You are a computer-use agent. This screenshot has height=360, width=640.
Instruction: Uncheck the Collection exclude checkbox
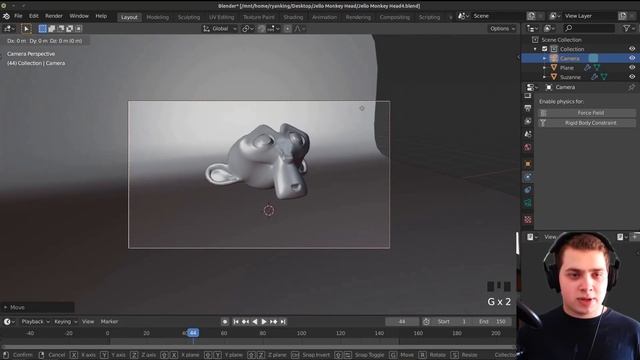pyautogui.click(x=544, y=49)
